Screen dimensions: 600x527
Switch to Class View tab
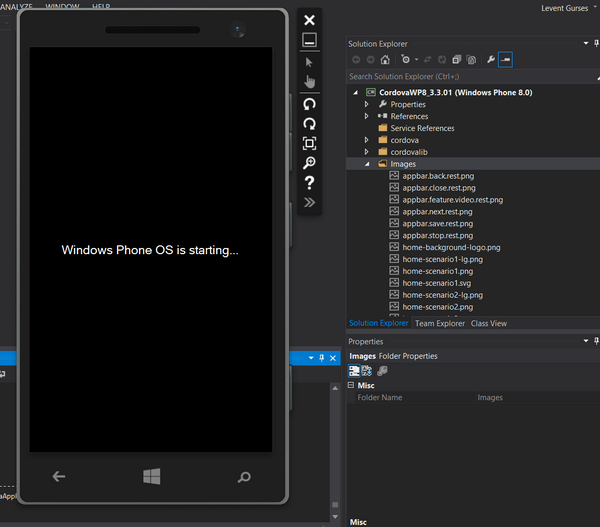click(x=489, y=323)
